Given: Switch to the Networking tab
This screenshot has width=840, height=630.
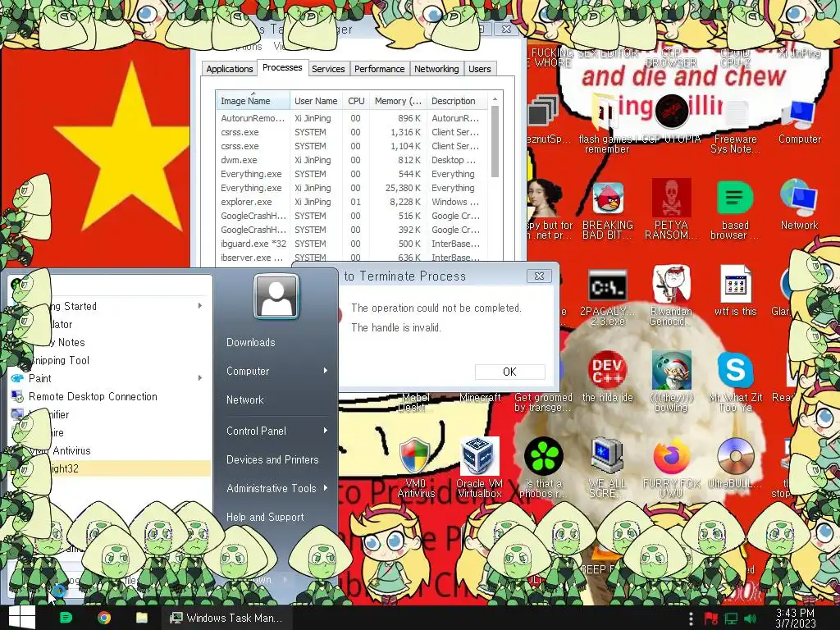Looking at the screenshot, I should pyautogui.click(x=436, y=69).
